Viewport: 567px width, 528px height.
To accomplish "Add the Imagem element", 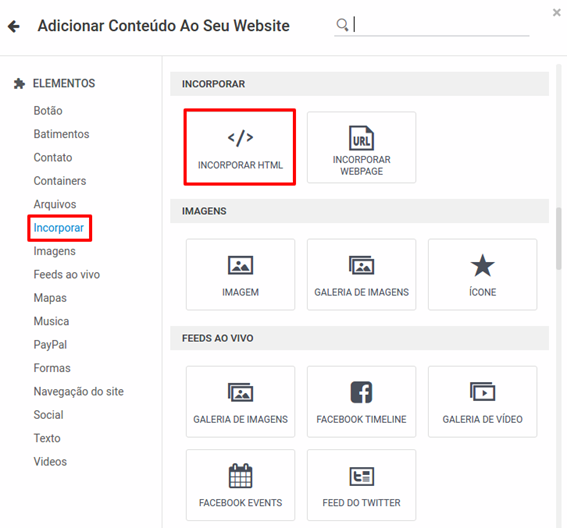I will (x=240, y=274).
